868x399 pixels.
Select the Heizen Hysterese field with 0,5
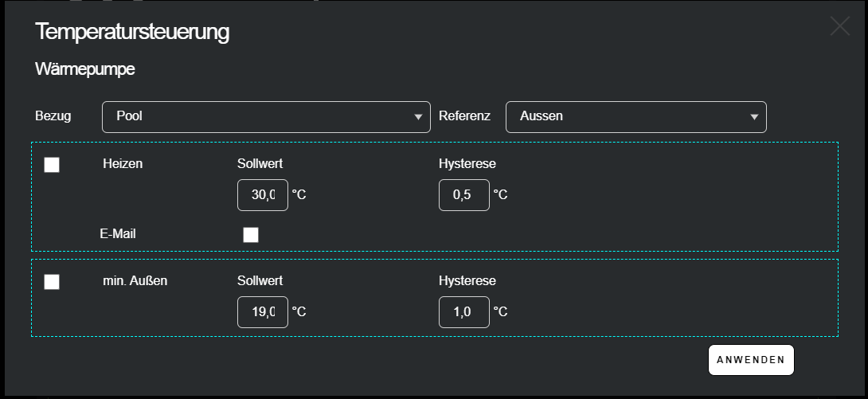(463, 195)
